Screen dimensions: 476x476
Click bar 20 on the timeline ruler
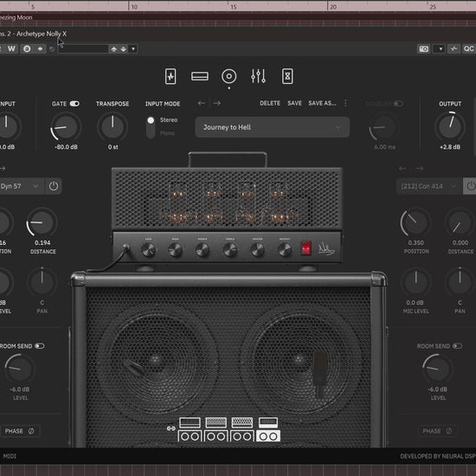point(332,7)
